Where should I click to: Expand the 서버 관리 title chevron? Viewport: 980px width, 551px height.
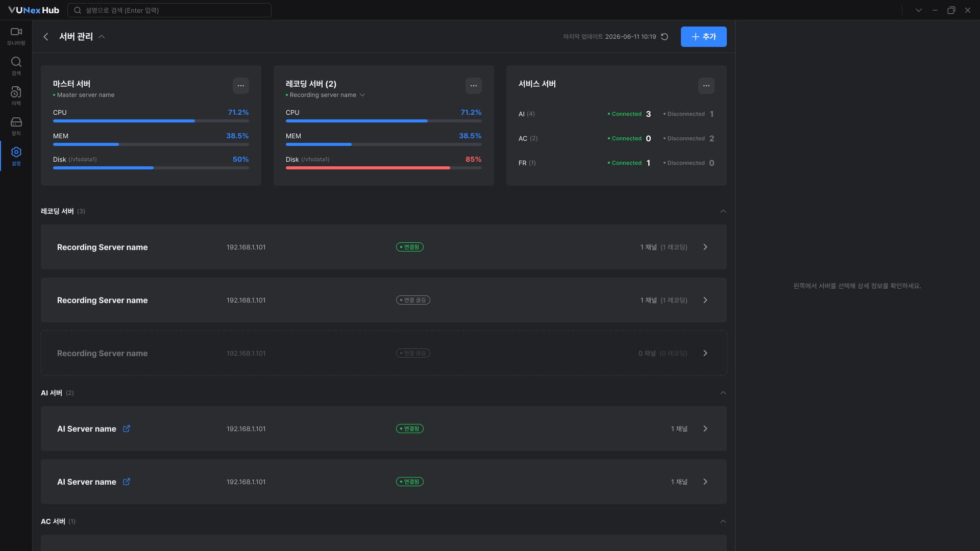point(102,37)
